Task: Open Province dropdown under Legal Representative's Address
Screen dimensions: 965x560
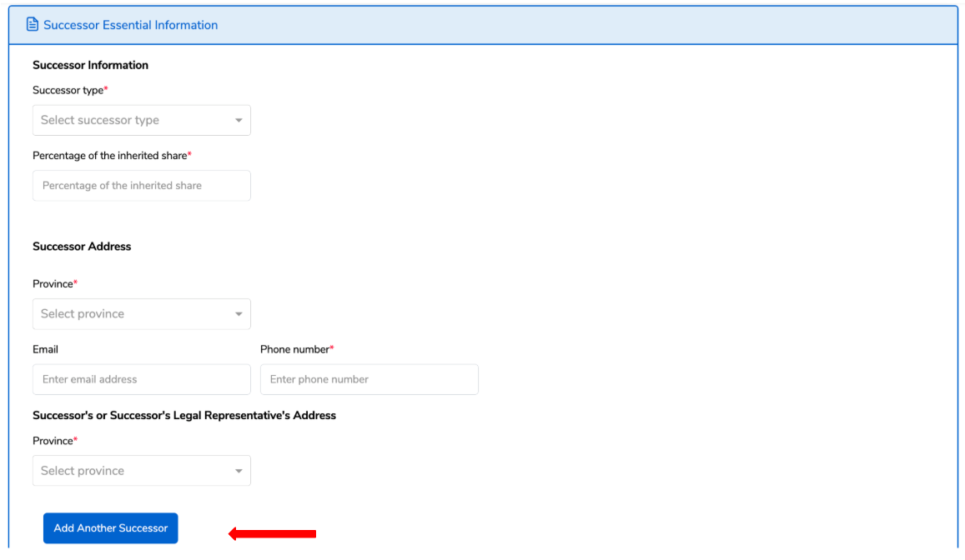Action: tap(142, 471)
